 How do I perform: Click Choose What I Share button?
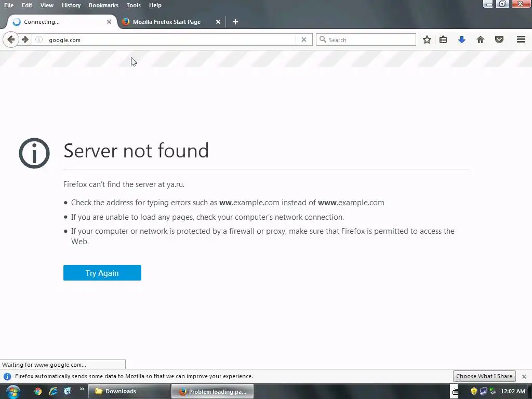484,376
